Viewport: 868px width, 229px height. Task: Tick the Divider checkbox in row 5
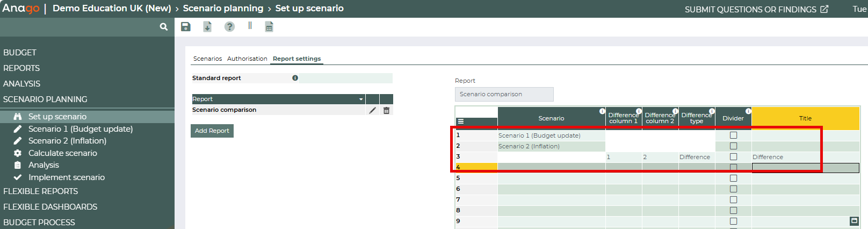pos(733,178)
